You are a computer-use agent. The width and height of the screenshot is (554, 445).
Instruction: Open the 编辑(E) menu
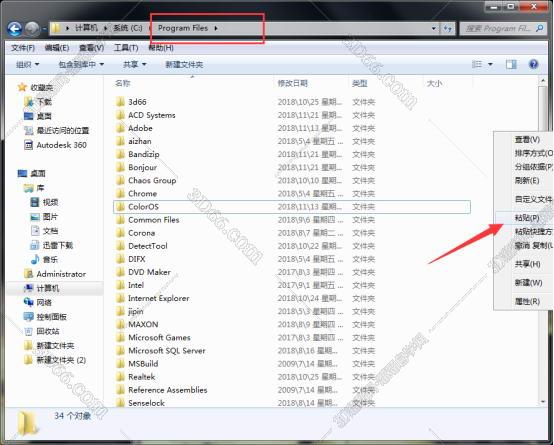pos(57,48)
